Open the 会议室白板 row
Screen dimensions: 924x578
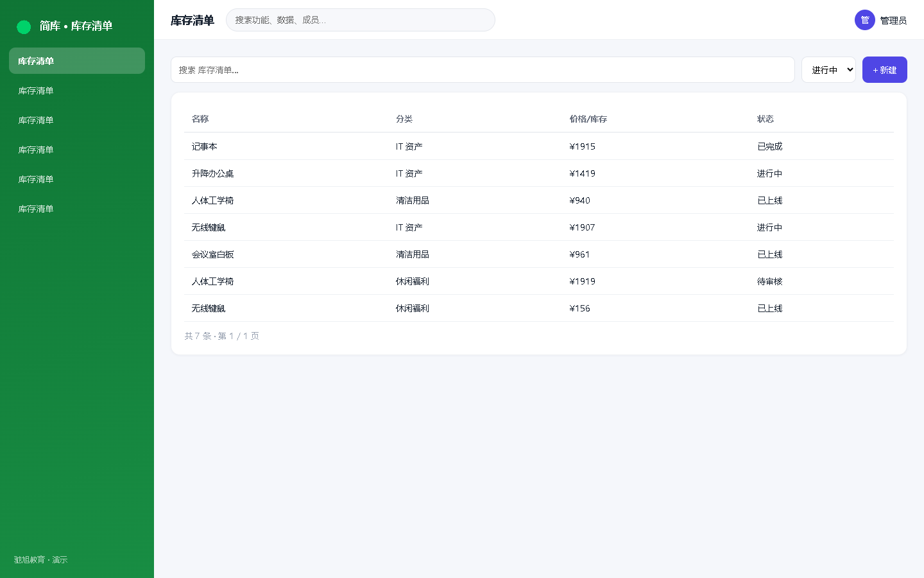click(539, 254)
